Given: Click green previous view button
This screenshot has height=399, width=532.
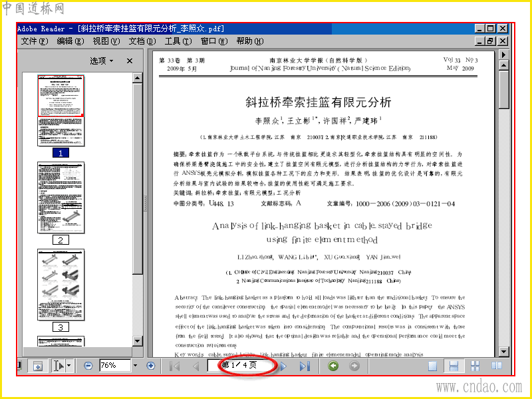Looking at the screenshot, I should [x=333, y=366].
